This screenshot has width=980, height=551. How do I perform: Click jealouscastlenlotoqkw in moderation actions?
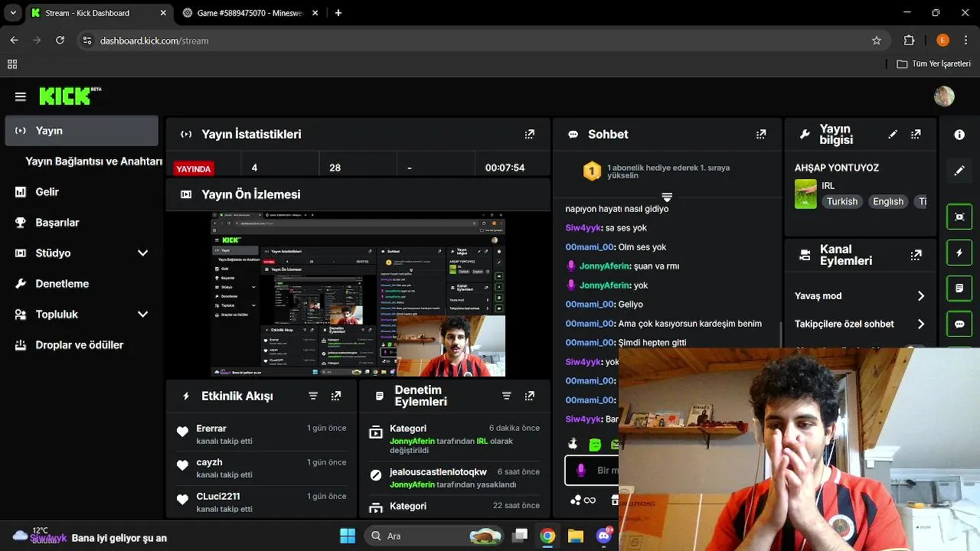point(438,472)
